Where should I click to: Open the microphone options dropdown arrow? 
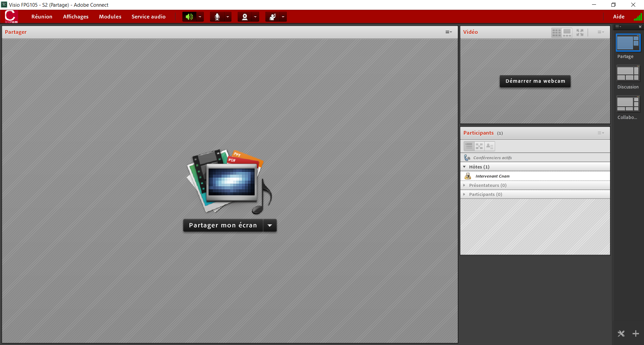click(x=228, y=17)
